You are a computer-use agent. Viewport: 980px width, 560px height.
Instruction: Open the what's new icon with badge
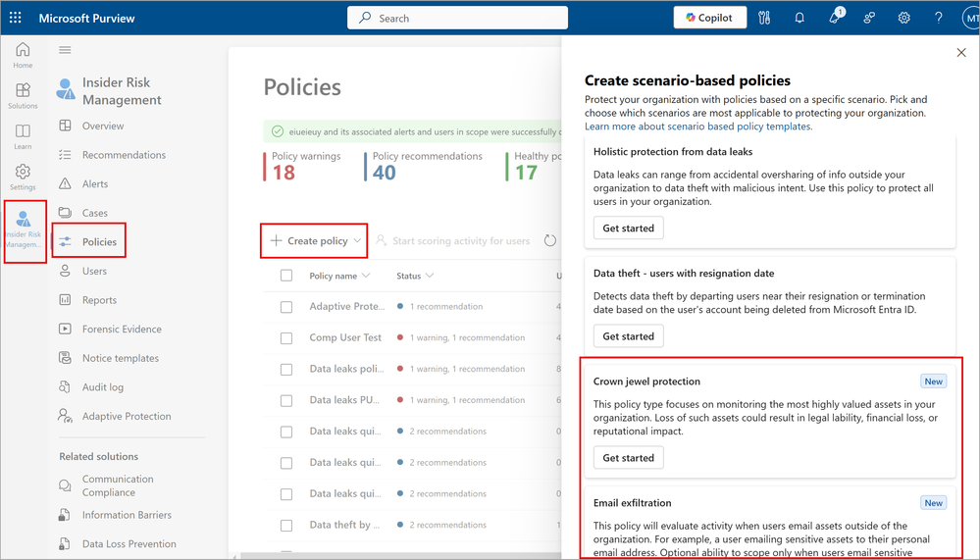tap(835, 17)
